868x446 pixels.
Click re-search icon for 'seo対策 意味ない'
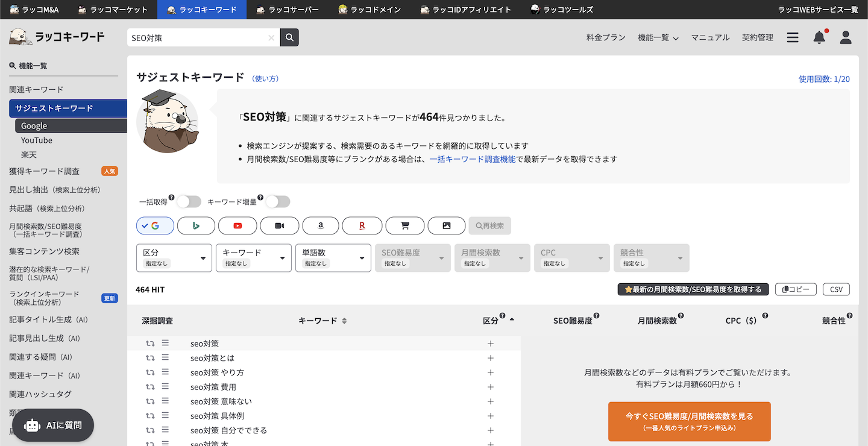coord(150,401)
